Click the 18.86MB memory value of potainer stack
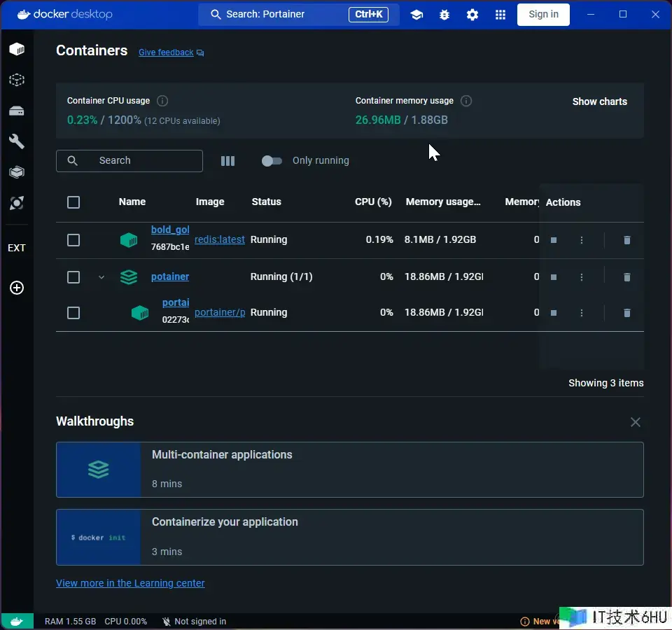Image resolution: width=672 pixels, height=630 pixels. point(444,277)
